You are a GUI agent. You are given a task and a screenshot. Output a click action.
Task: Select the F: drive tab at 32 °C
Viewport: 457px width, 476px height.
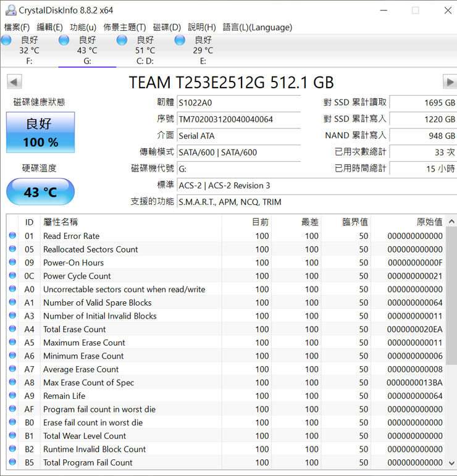point(29,51)
